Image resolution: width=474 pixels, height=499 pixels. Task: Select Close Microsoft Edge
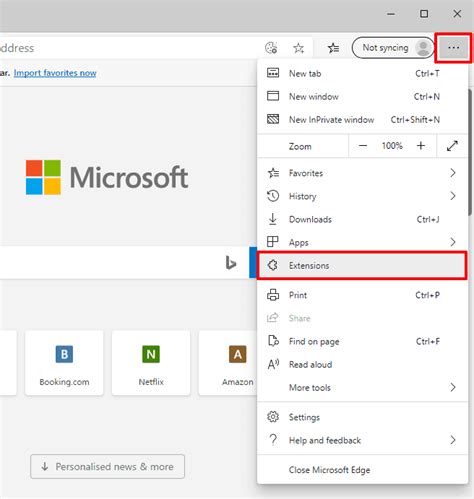pyautogui.click(x=363, y=470)
